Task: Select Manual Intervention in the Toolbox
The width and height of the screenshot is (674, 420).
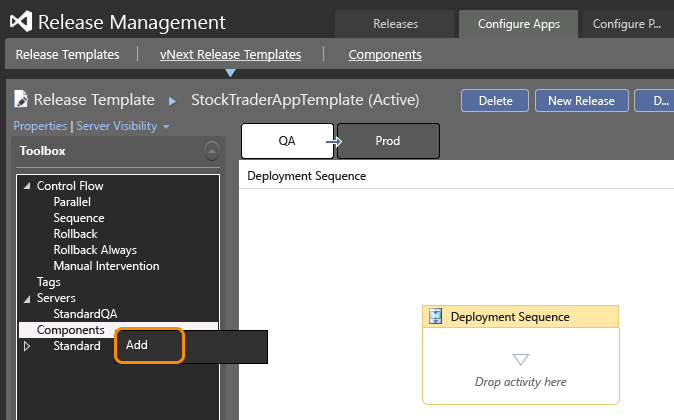Action: [106, 266]
